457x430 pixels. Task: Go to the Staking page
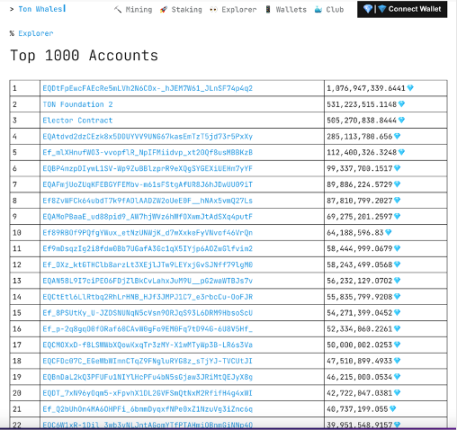coord(187,10)
